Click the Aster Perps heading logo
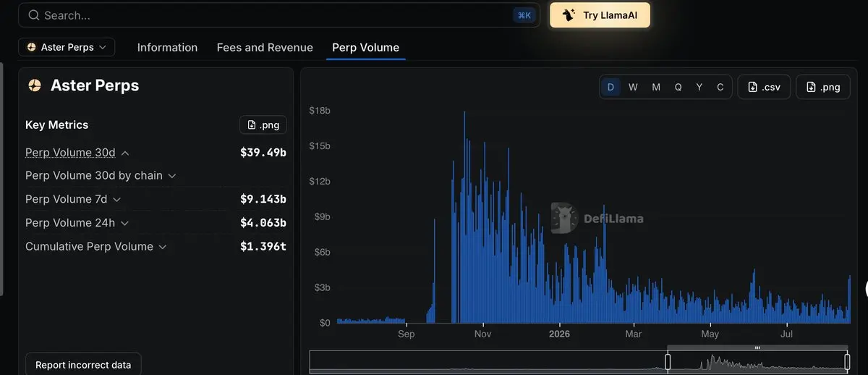Viewport: 868px width, 375px height. pos(35,85)
